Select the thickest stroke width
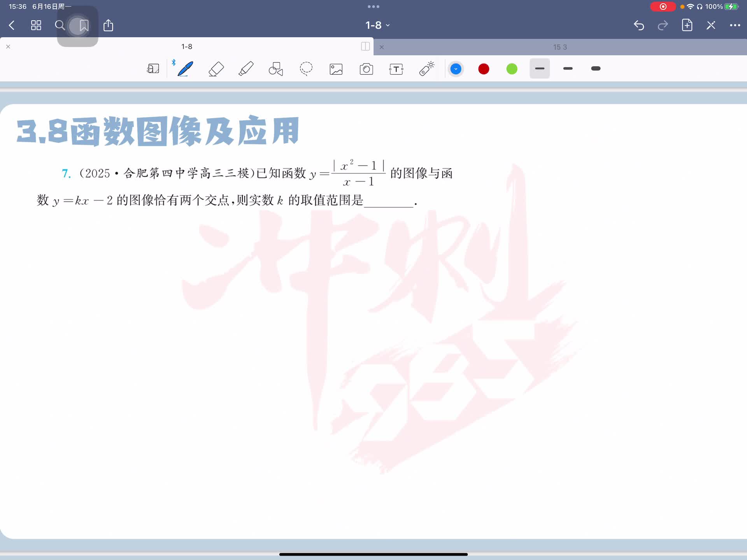Screen dimensions: 747x560 [596, 69]
